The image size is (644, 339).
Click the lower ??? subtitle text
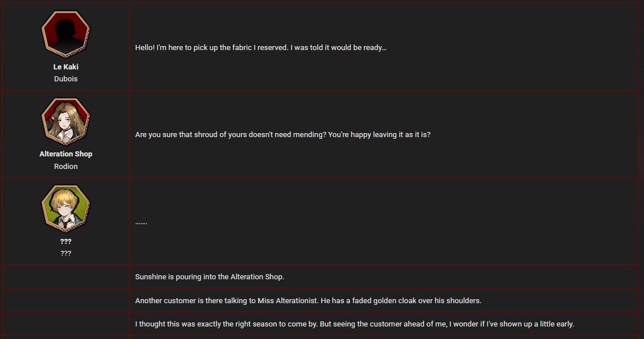point(65,253)
